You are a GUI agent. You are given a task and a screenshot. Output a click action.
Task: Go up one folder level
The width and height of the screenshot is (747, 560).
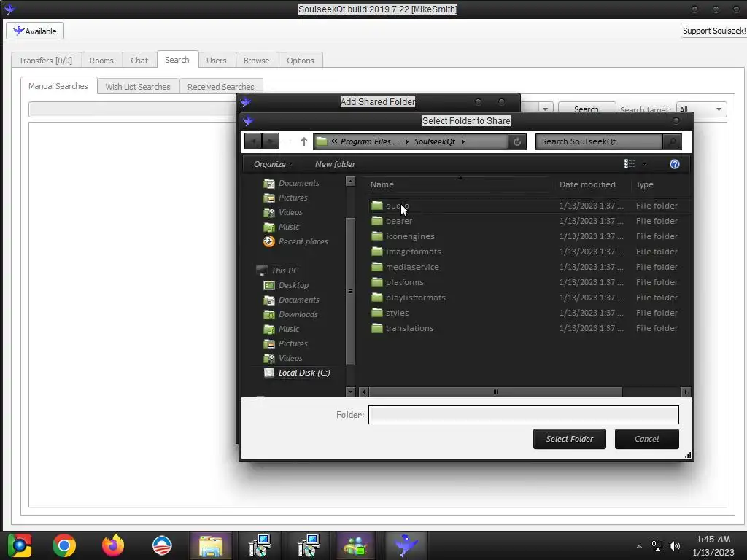click(304, 141)
